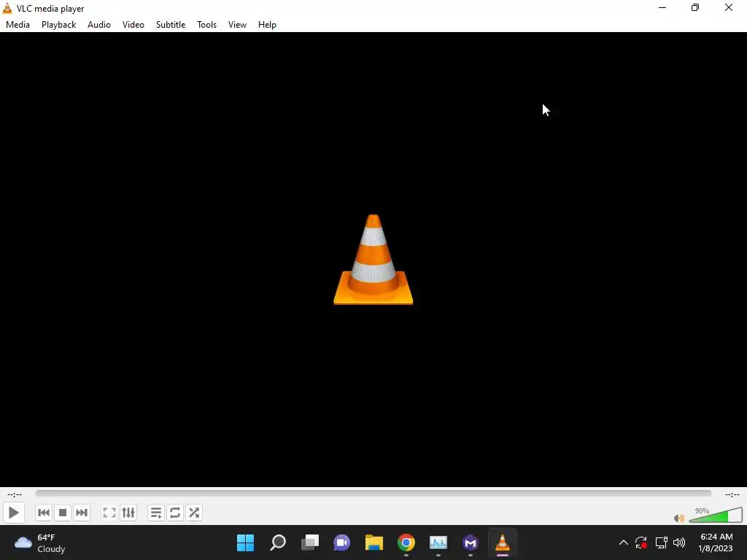
Task: Open Task View on the taskbar
Action: click(x=310, y=542)
